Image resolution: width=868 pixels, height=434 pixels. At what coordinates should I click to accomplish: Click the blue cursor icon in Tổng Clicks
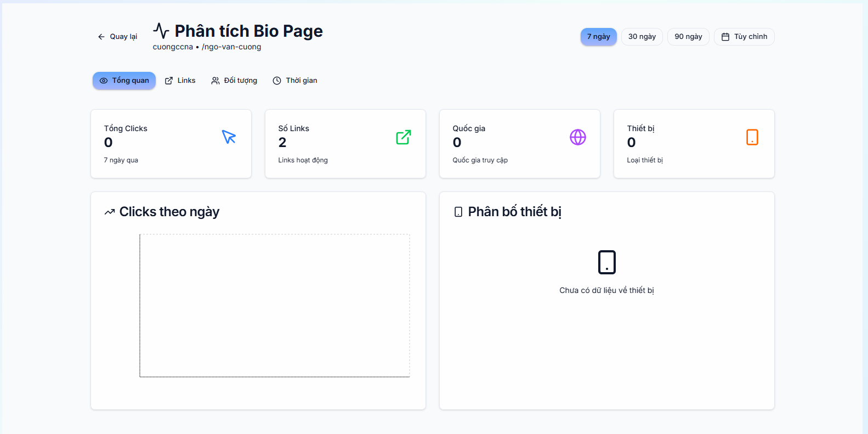coord(229,137)
